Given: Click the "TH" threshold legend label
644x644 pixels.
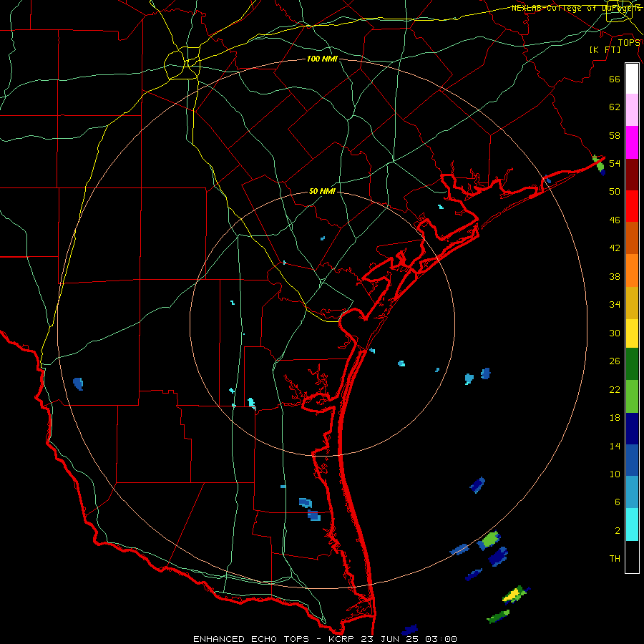Looking at the screenshot, I should point(615,559).
